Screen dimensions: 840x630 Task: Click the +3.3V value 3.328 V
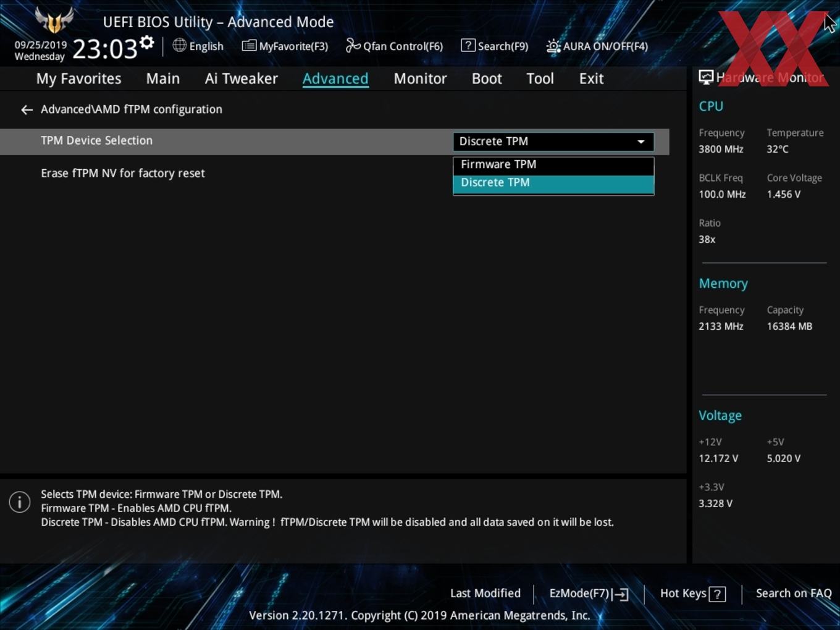pyautogui.click(x=715, y=504)
